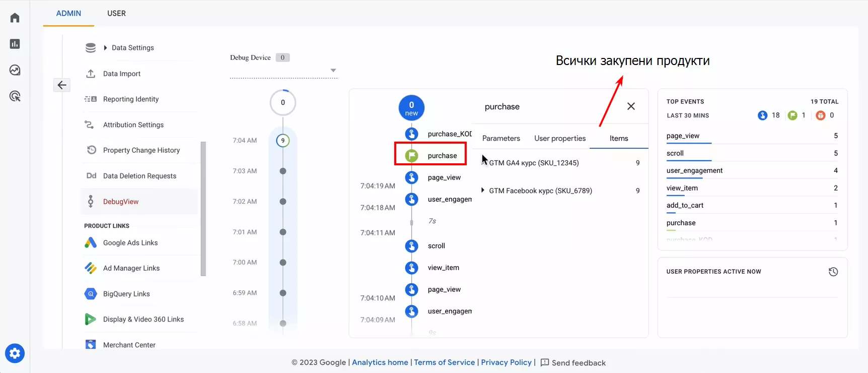
Task: Click view_item in Top Events
Action: tap(752, 188)
